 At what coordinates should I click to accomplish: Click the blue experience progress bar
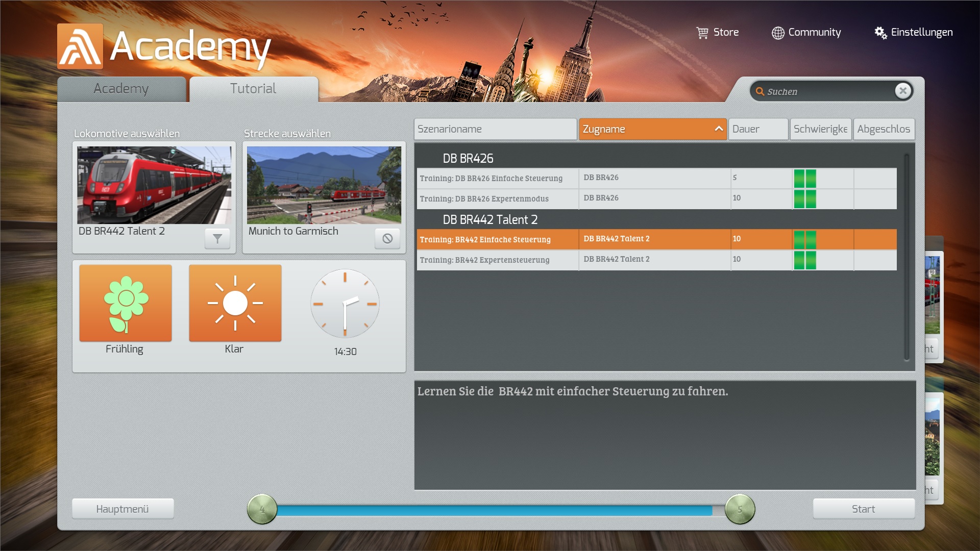494,510
